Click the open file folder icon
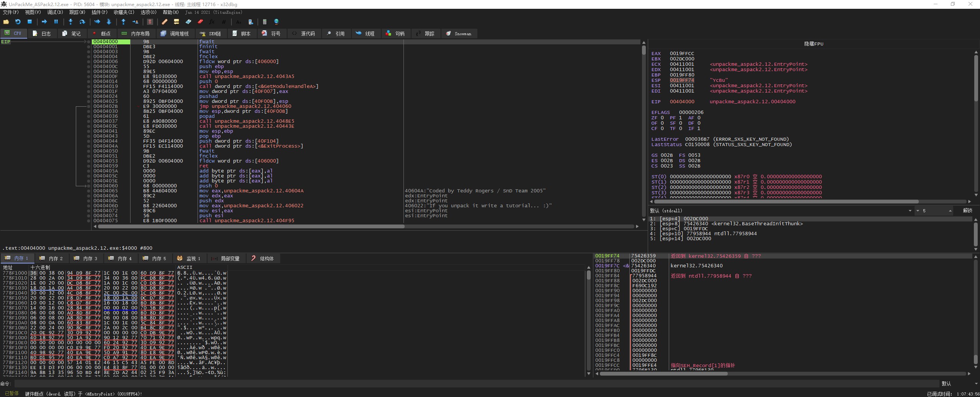Screen dimensions: 980x397 click(x=6, y=22)
